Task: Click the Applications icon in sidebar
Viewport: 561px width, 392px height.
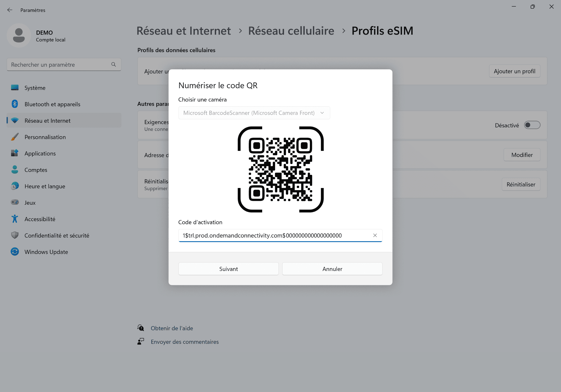Action: point(15,153)
